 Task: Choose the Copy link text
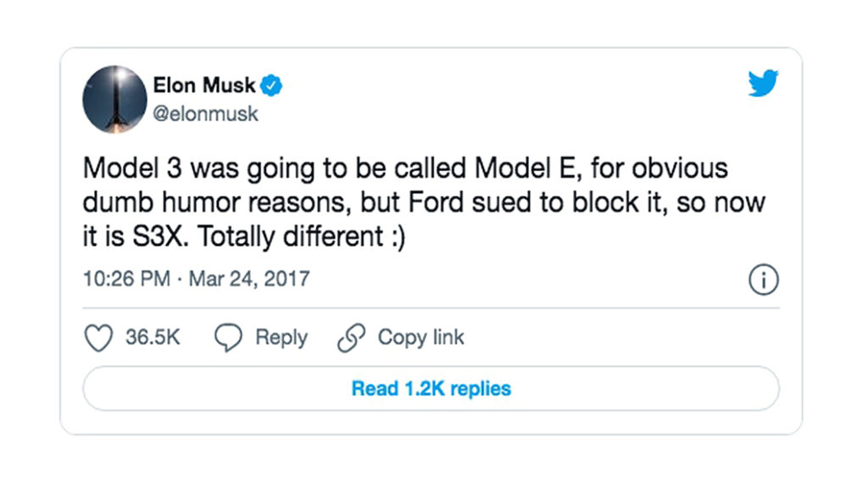click(x=420, y=337)
